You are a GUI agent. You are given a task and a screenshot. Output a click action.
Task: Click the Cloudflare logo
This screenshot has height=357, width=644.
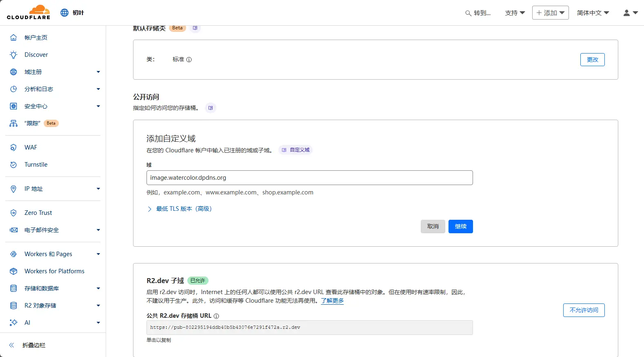[29, 12]
